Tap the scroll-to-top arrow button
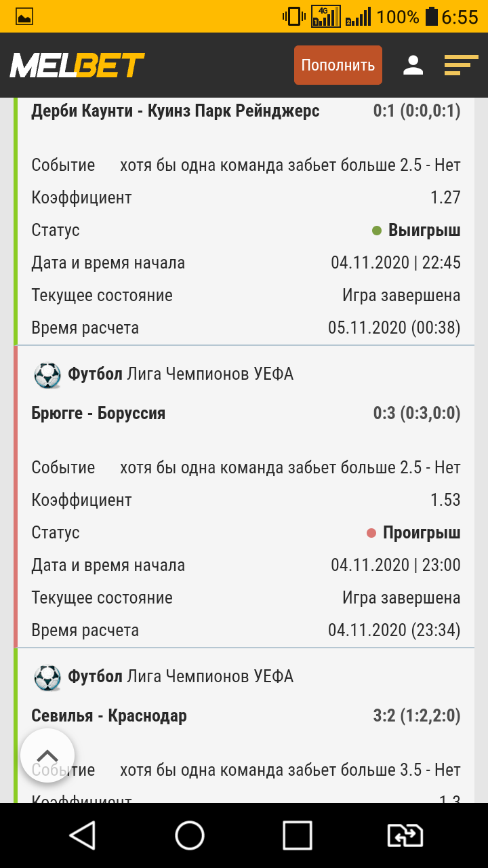488x868 pixels. tap(47, 755)
